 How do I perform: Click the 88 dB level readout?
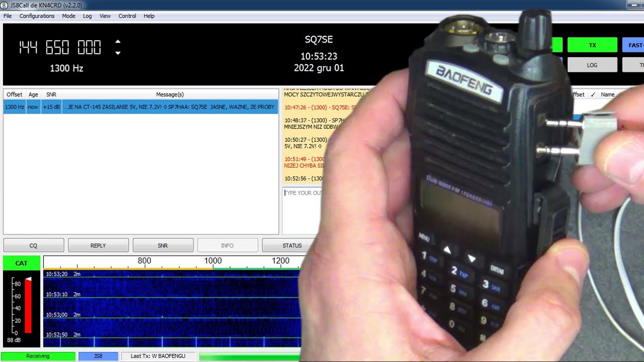coord(14,340)
